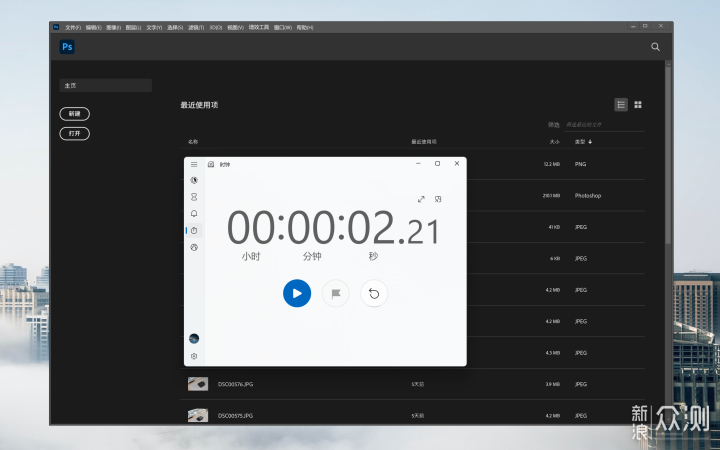Maximize the Clock window
This screenshot has width=720, height=450.
point(438,163)
